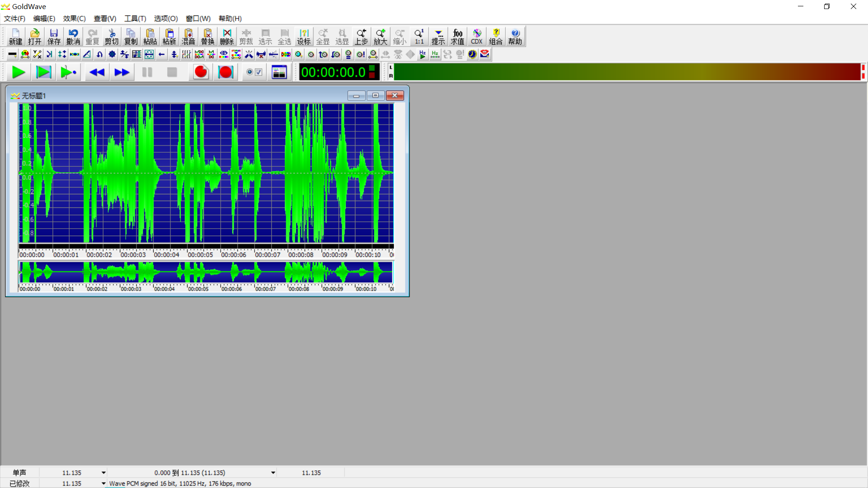
Task: Open the 文件(F) menu
Action: point(14,19)
